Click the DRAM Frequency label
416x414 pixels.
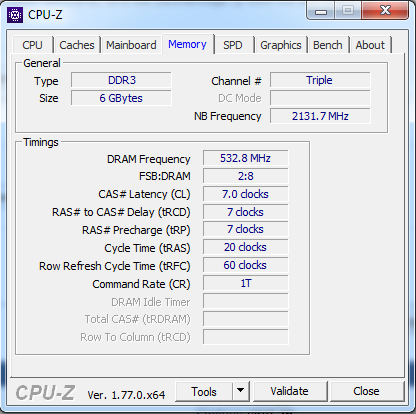[x=149, y=159]
